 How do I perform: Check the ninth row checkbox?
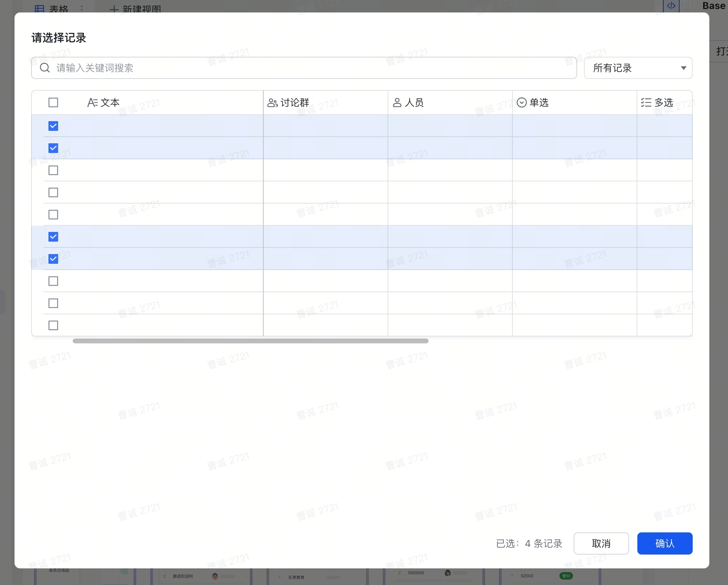[x=53, y=303]
